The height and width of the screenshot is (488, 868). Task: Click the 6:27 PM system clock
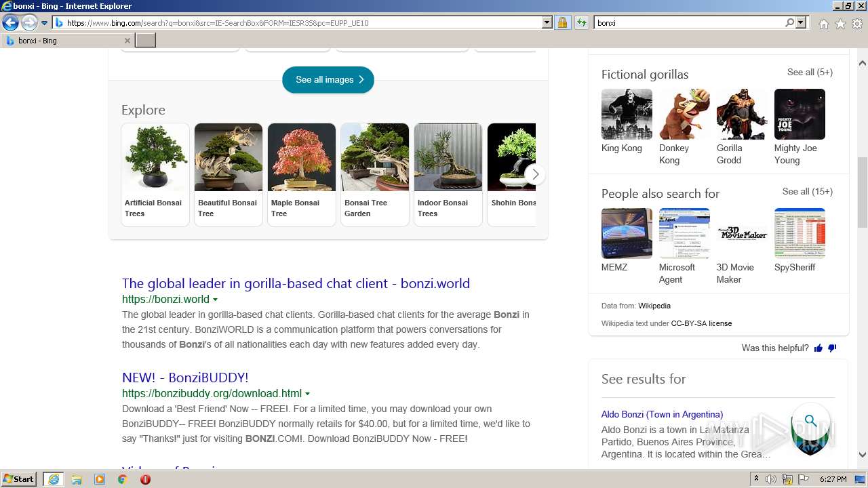(833, 479)
